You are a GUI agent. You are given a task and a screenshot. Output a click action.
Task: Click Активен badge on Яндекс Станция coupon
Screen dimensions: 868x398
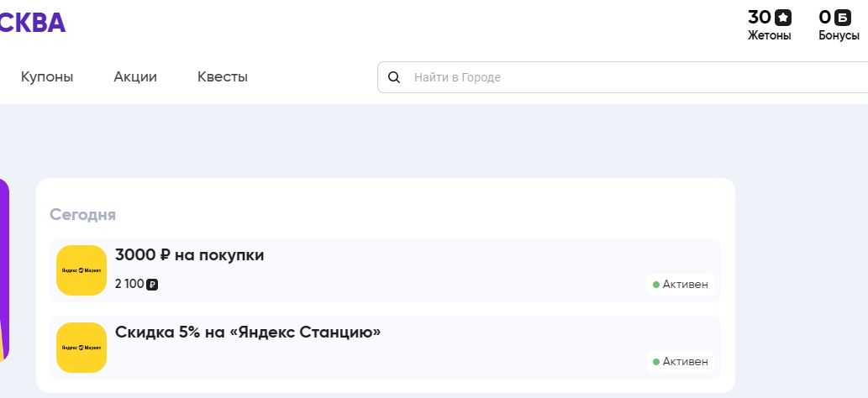click(x=681, y=361)
